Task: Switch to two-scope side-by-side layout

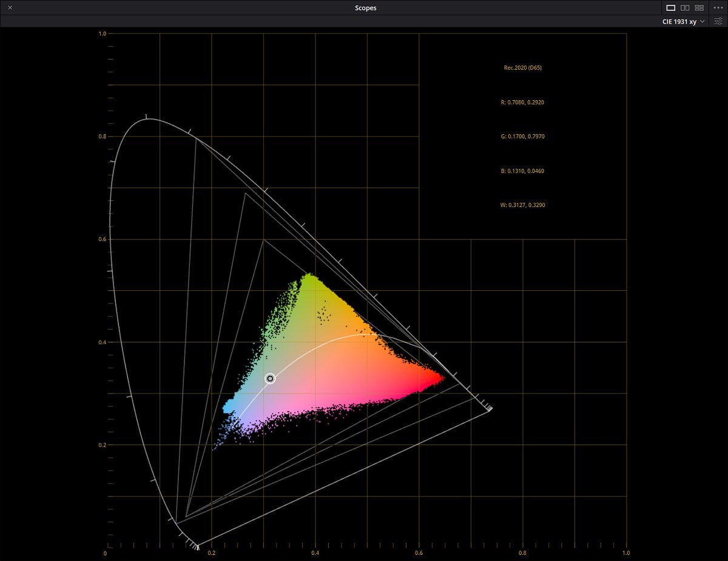Action: point(685,8)
